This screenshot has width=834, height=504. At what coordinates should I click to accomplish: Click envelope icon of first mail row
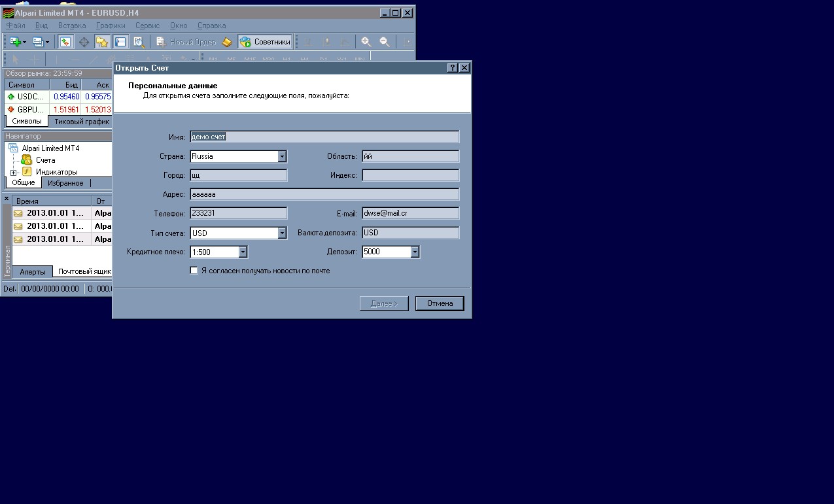[x=18, y=213]
